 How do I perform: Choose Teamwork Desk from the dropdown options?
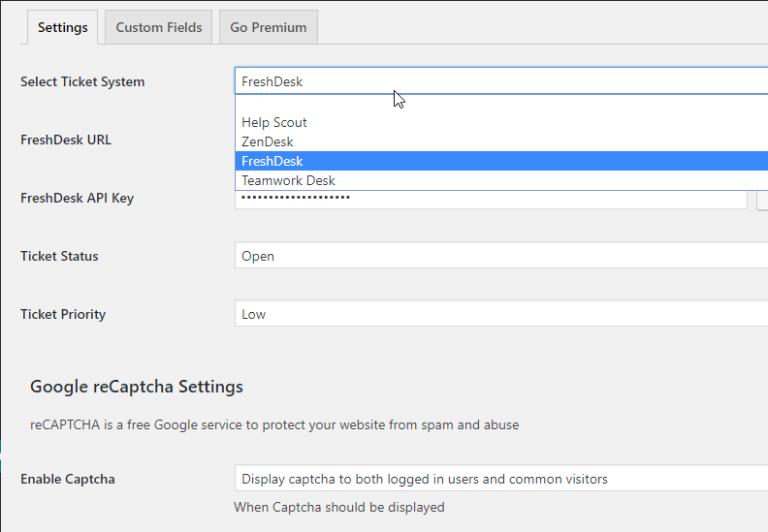pyautogui.click(x=501, y=180)
